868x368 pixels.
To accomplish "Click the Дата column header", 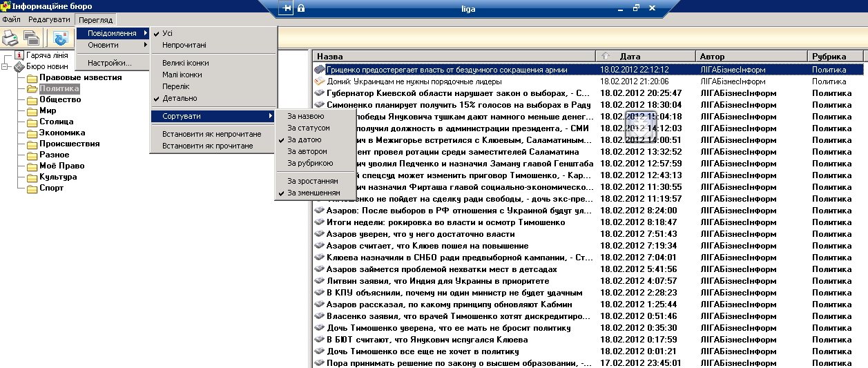I will point(646,56).
